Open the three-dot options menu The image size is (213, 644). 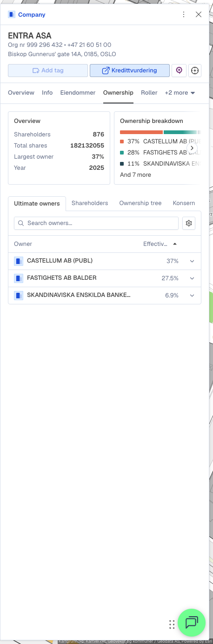click(184, 14)
